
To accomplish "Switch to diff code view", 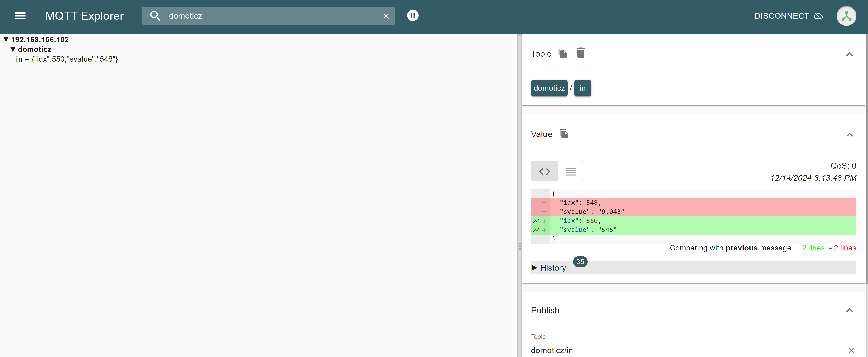I will [x=544, y=171].
